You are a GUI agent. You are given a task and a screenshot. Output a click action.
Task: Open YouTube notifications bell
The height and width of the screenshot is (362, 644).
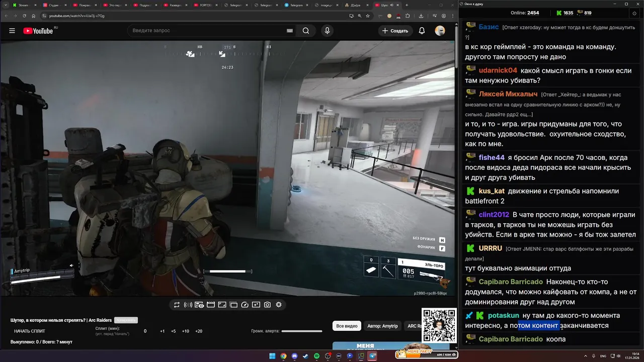click(422, 31)
